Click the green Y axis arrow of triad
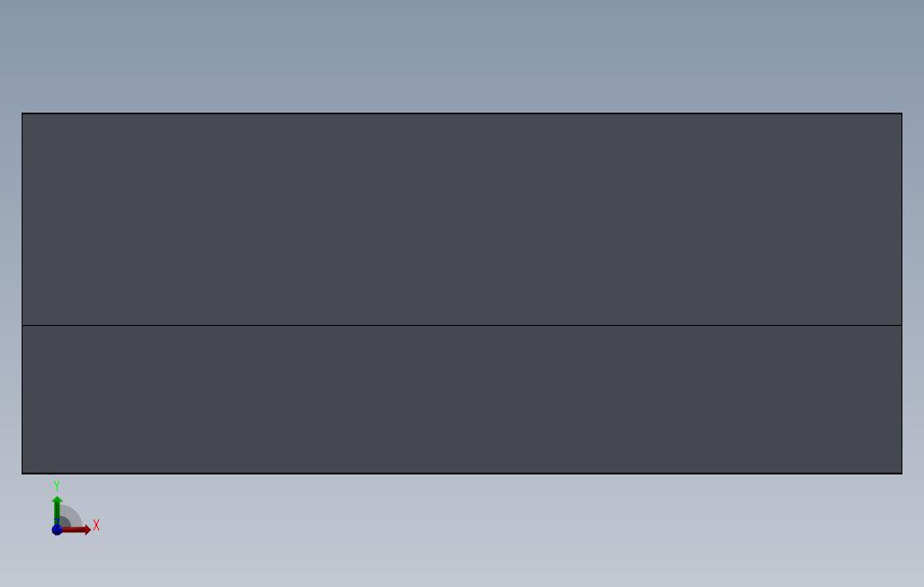The image size is (924, 587). point(57,509)
